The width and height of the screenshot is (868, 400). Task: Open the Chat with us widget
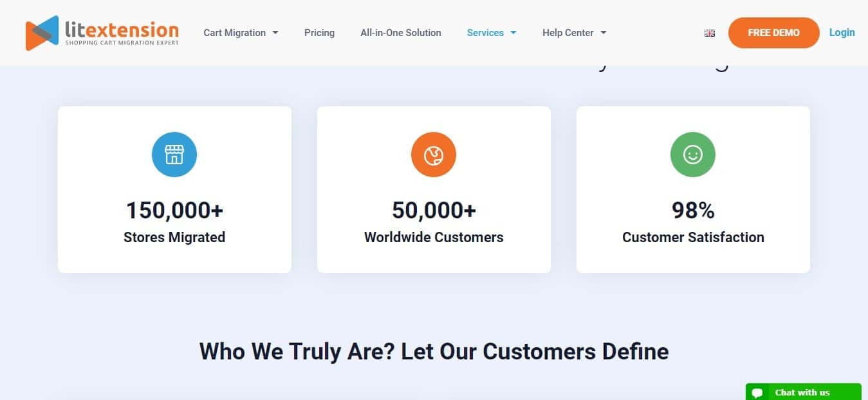tap(802, 392)
